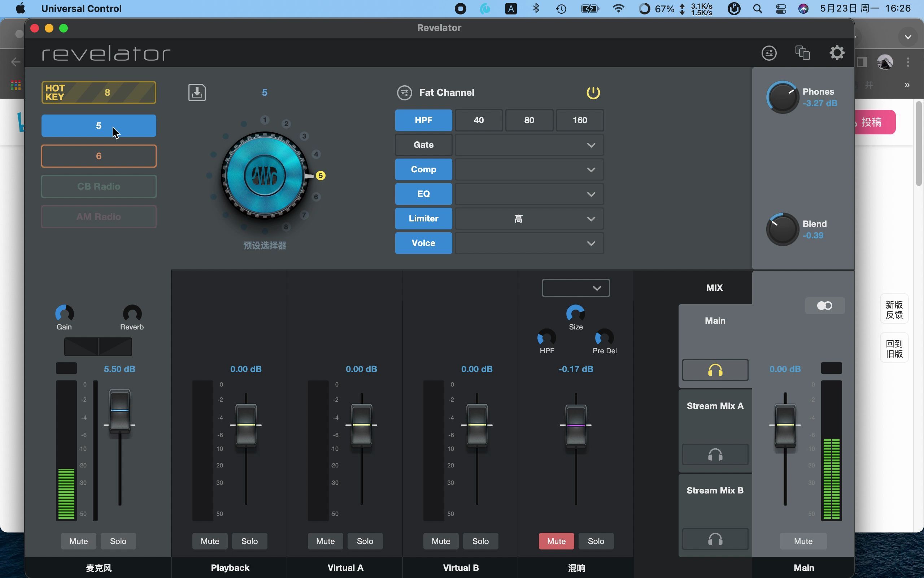Set HPF frequency to 40

(479, 120)
